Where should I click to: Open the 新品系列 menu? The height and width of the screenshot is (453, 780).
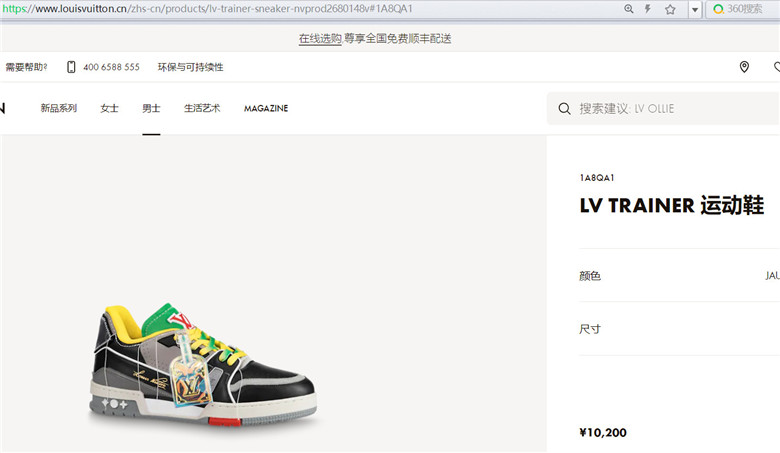(59, 108)
